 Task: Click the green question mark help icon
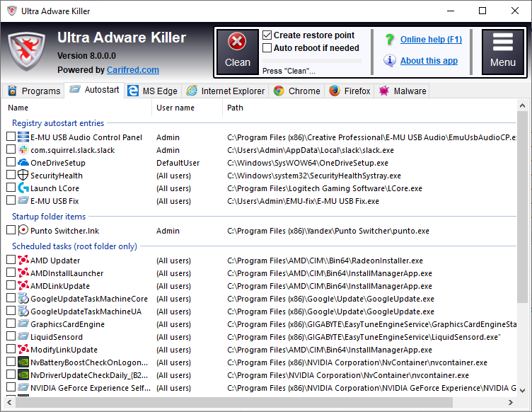coord(390,40)
